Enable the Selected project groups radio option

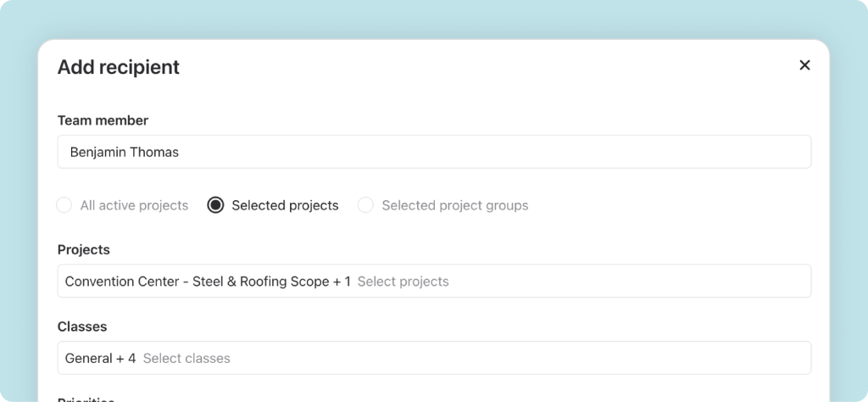(x=365, y=205)
